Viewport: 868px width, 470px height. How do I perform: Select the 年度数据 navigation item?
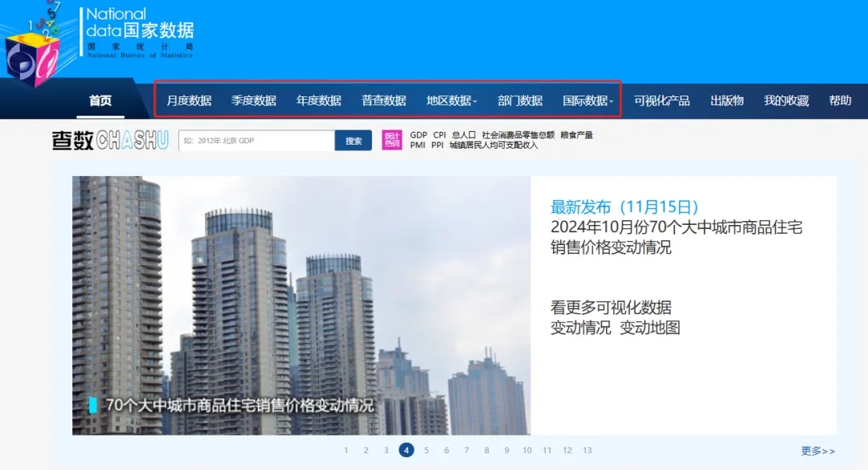pyautogui.click(x=319, y=100)
